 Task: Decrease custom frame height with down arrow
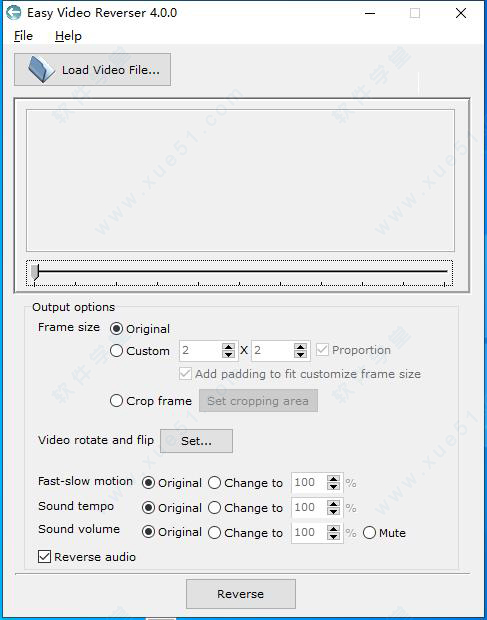point(300,354)
